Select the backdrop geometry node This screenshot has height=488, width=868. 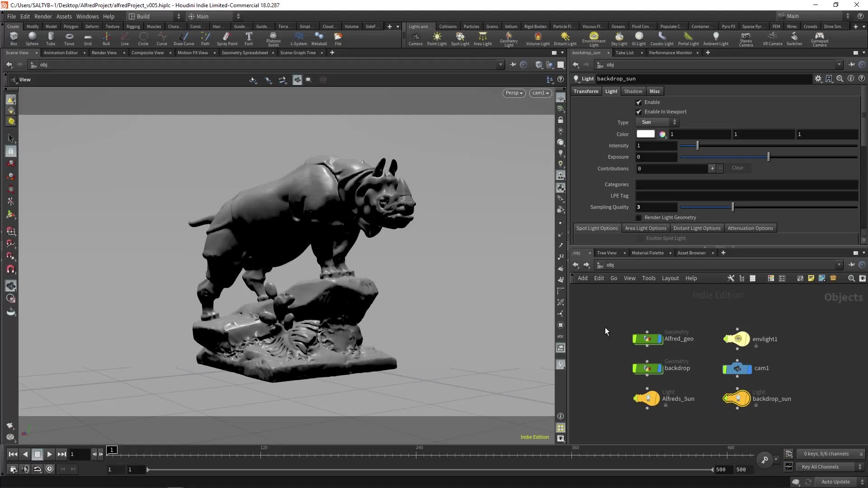[x=647, y=369]
